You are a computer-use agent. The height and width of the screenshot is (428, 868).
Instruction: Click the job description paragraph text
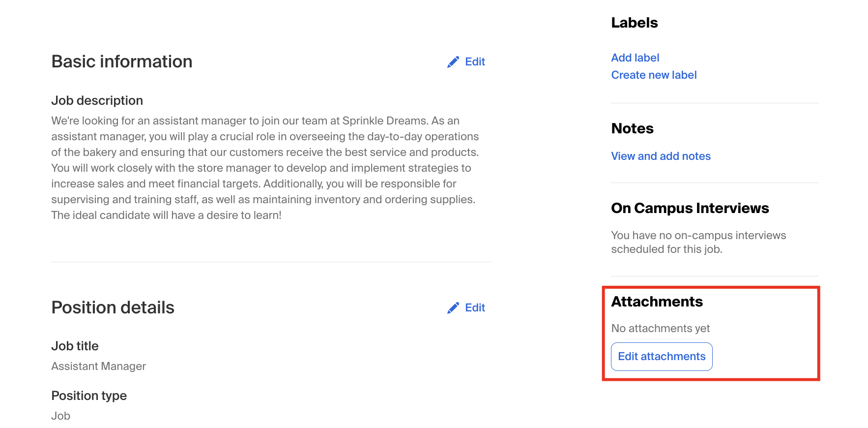[265, 168]
